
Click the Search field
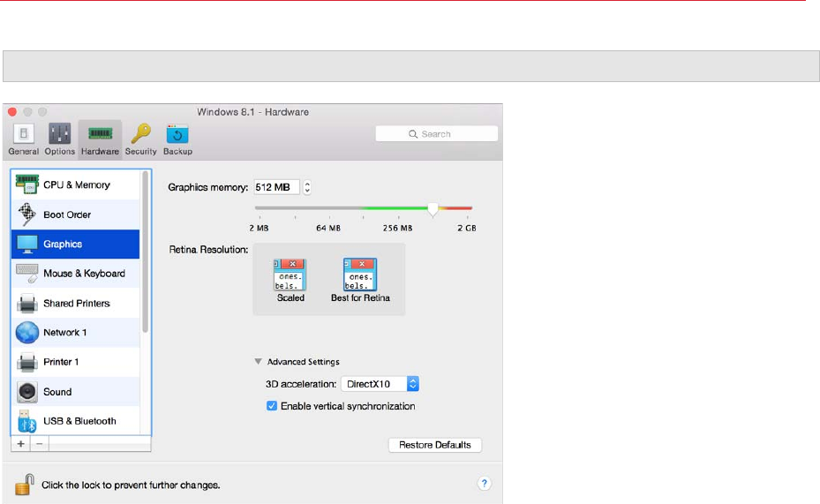click(437, 134)
